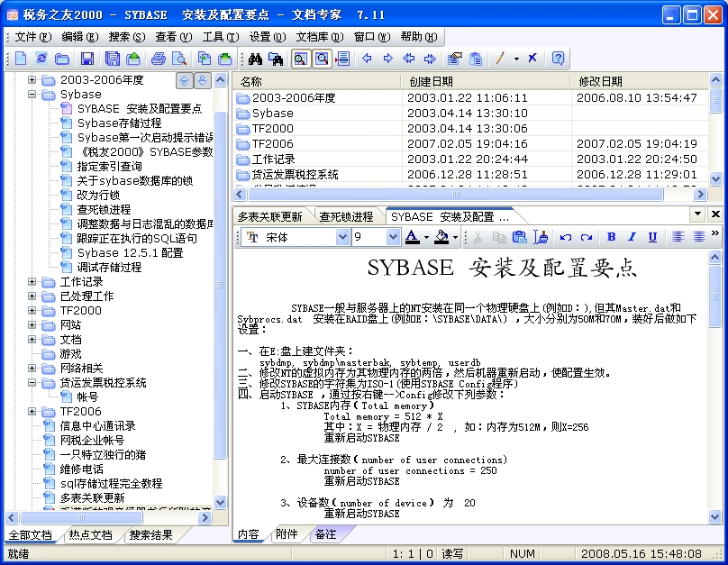Open the 工具(T) menu
Image resolution: width=728 pixels, height=565 pixels.
pos(221,37)
